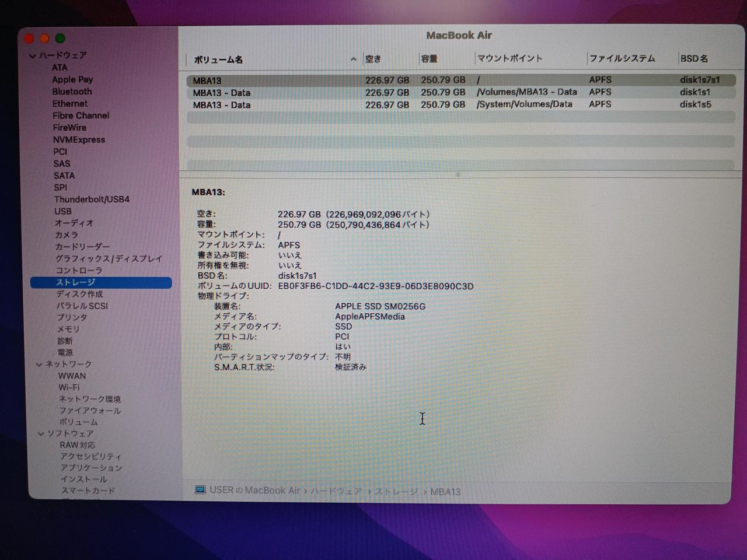Viewport: 747px width, 560px height.
Task: Select アプリケーション in sidebar
Action: (x=91, y=468)
